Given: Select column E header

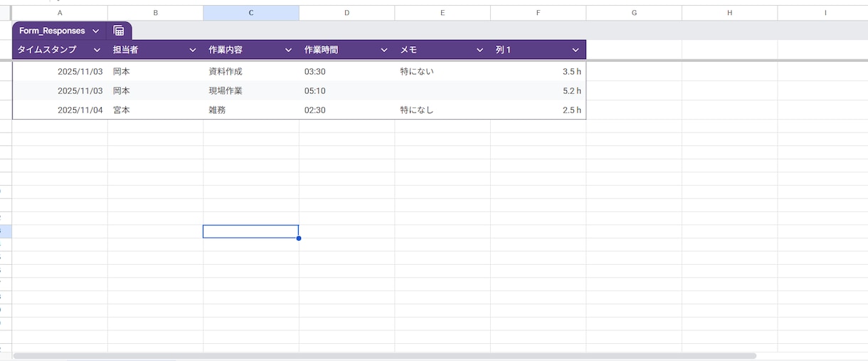Looking at the screenshot, I should (x=443, y=13).
